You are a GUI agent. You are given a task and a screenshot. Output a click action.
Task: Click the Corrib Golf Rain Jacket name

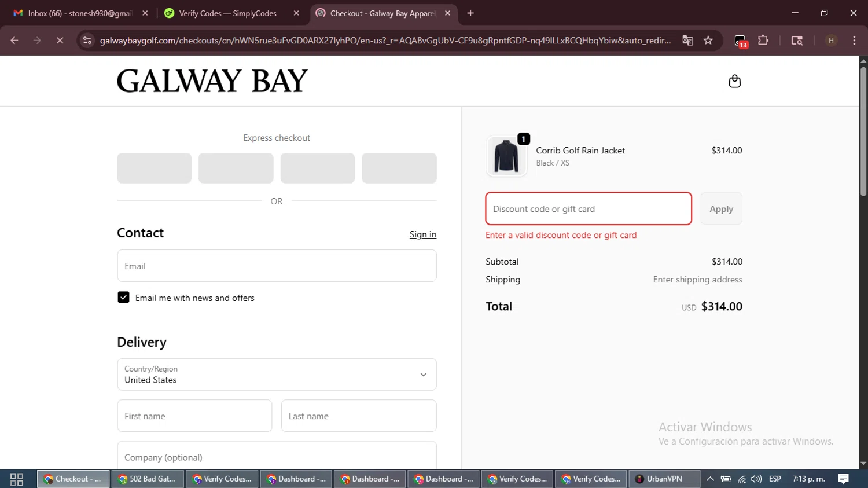click(x=580, y=151)
